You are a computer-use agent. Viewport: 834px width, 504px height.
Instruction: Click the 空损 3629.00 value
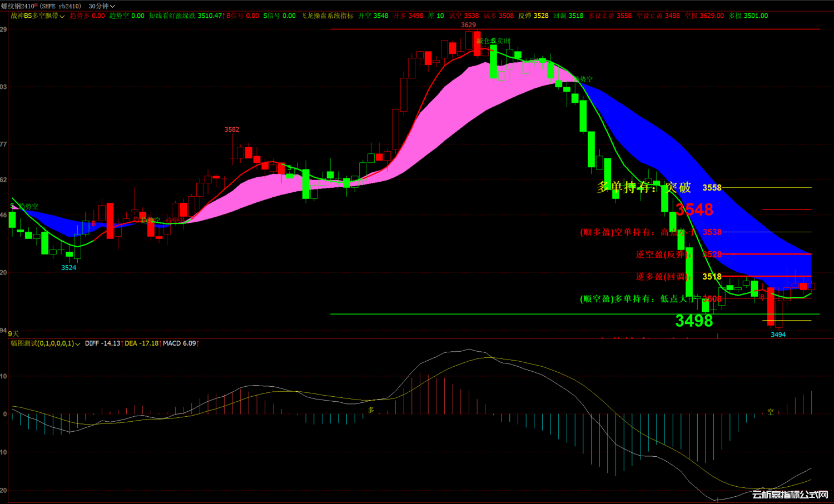[704, 16]
